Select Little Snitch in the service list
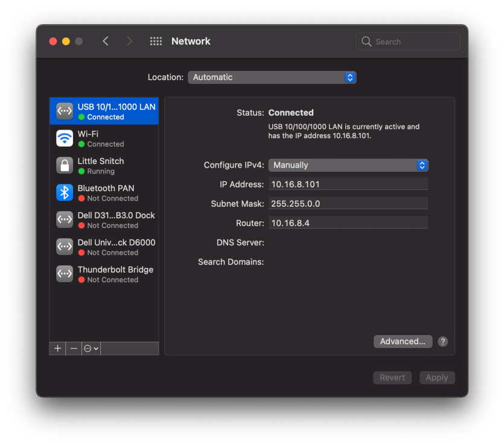The width and height of the screenshot is (504, 445). pyautogui.click(x=104, y=165)
